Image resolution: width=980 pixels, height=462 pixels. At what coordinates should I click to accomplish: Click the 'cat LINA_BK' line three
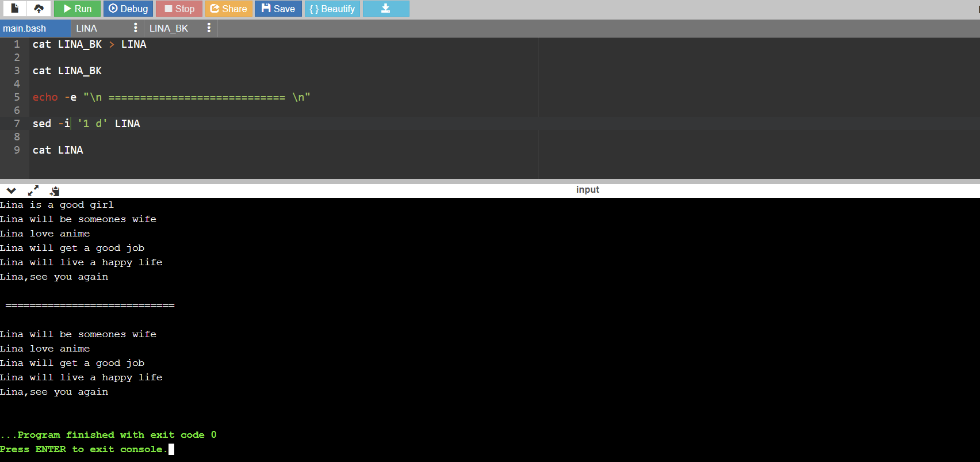(x=67, y=71)
